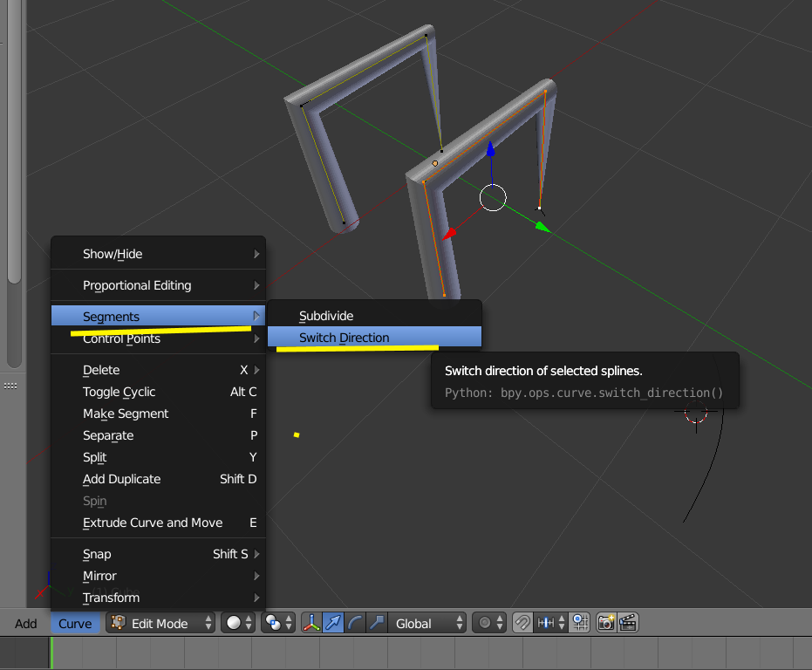
Task: Expand the Transform submenu
Action: [159, 598]
